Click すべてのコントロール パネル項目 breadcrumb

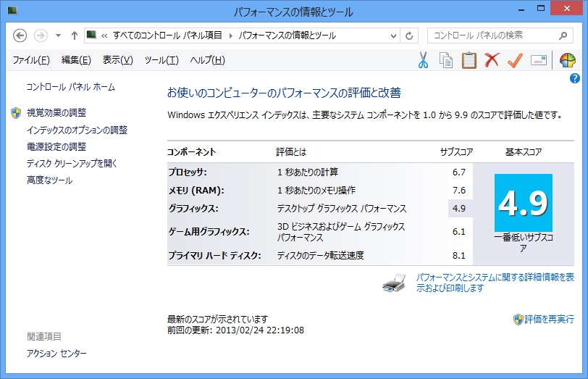click(x=167, y=36)
